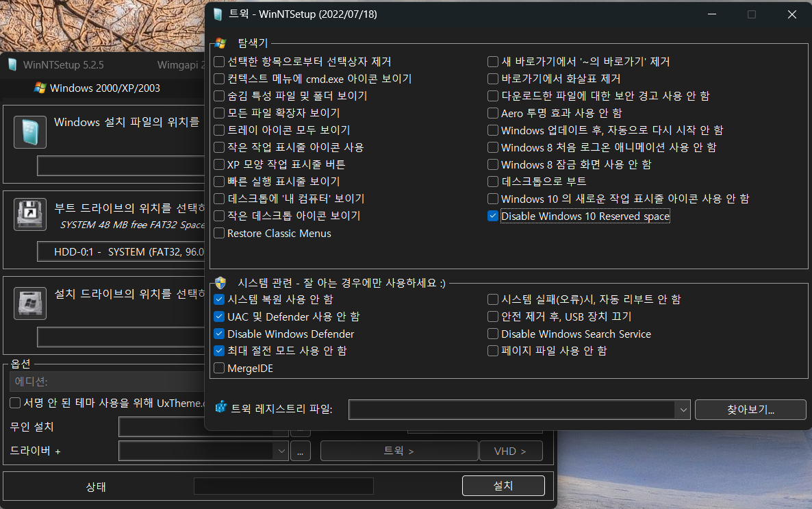Uncheck Disable Windows Defender

point(219,334)
